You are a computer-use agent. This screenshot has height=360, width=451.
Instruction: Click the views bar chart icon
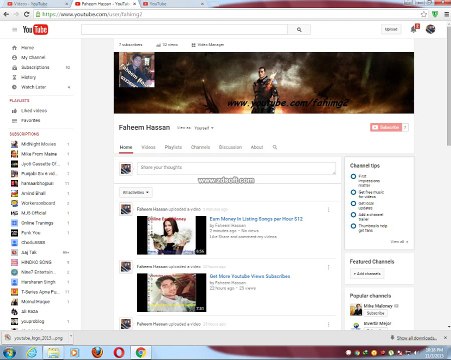(x=159, y=45)
